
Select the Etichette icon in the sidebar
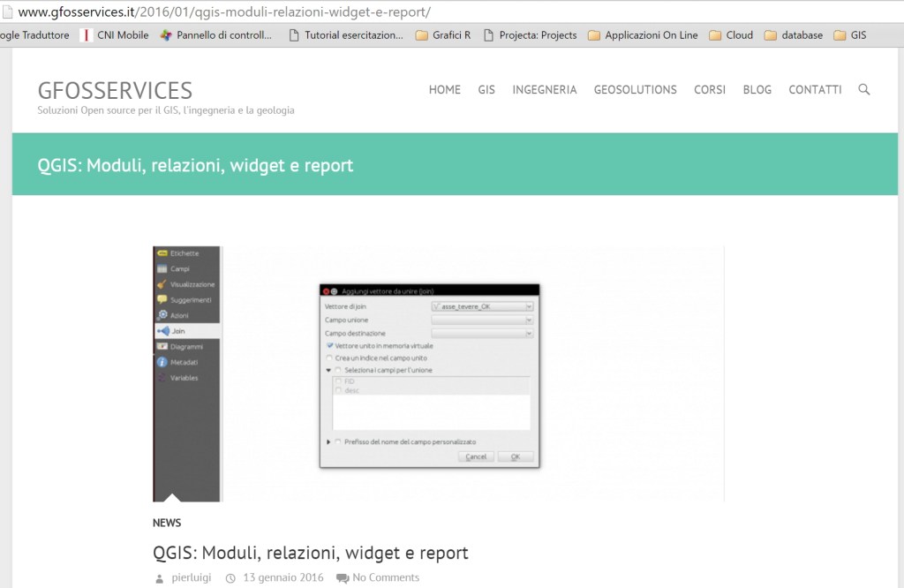pos(162,253)
